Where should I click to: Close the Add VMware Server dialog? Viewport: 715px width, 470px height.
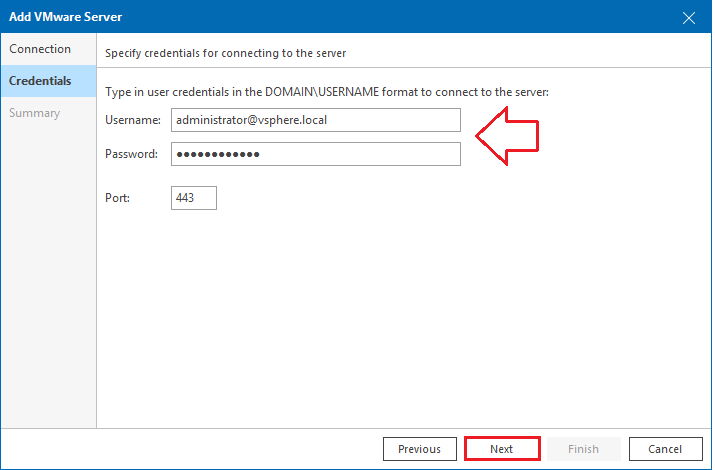[689, 18]
